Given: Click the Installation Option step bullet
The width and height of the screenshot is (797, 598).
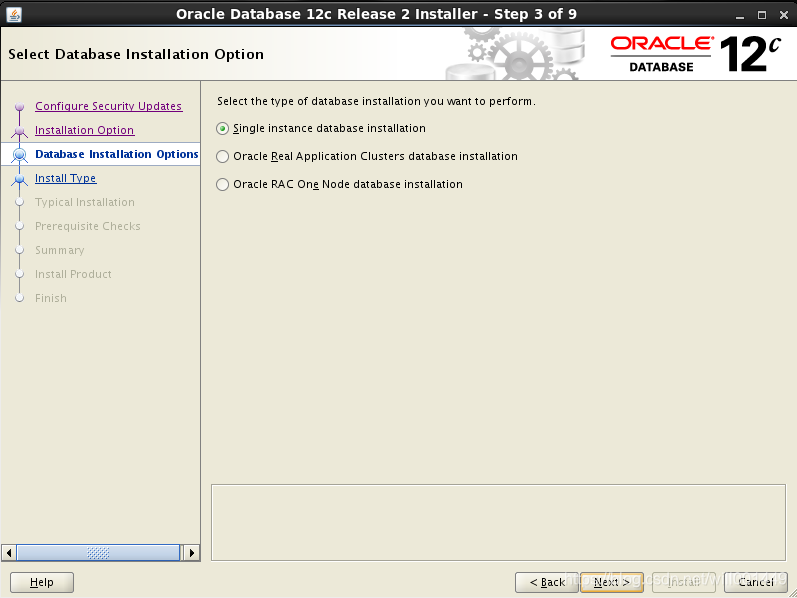Looking at the screenshot, I should (20, 131).
